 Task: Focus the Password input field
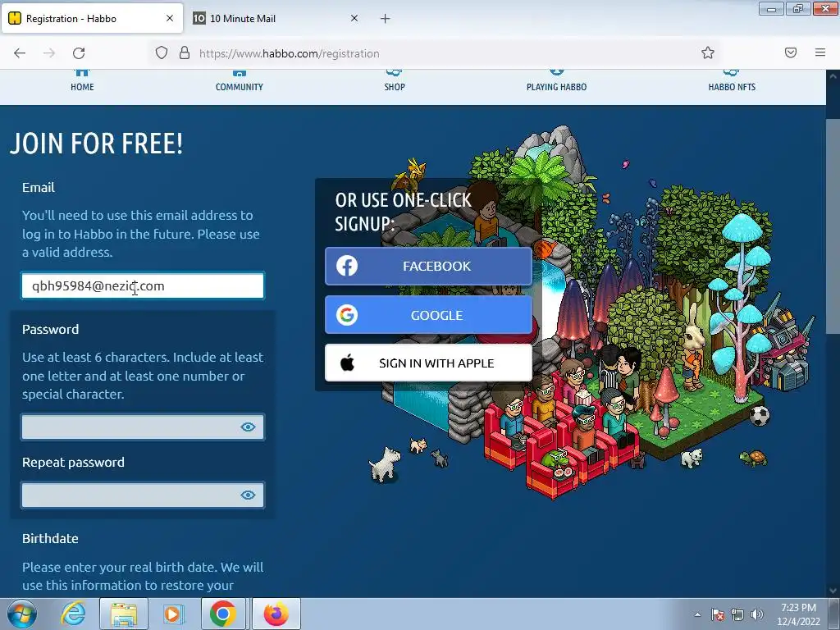click(x=143, y=427)
